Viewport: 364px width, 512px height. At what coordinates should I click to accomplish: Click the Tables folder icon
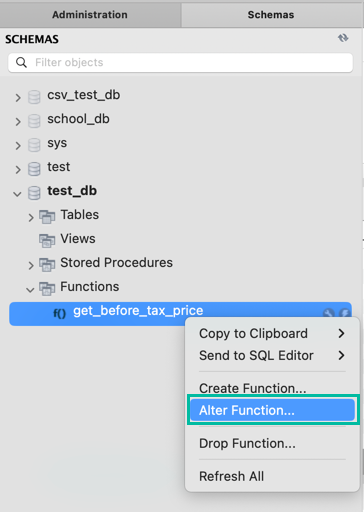(x=47, y=217)
